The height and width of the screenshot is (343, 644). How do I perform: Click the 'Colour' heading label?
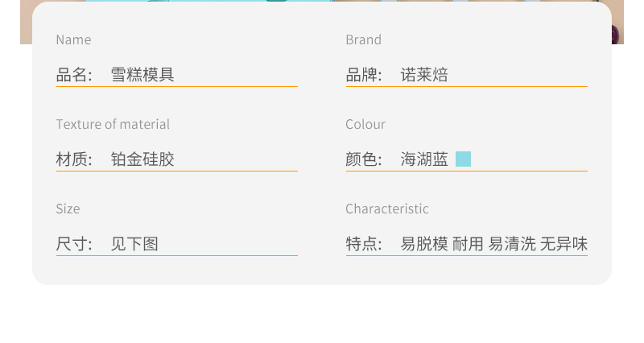365,124
